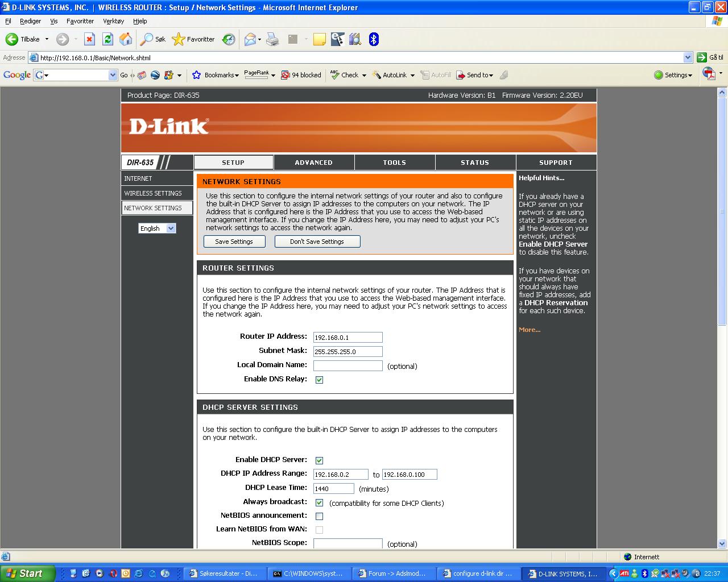Toggle Enable DHCP Server checkbox

click(319, 460)
